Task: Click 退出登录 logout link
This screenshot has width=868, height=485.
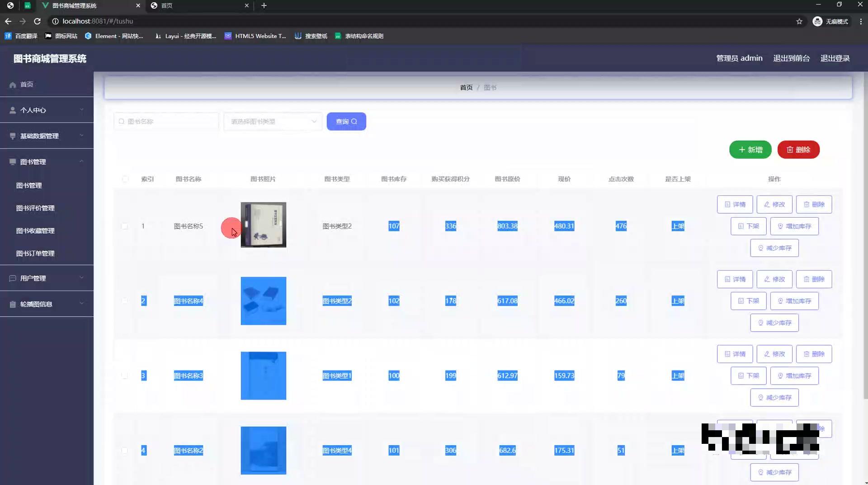Action: (x=835, y=58)
